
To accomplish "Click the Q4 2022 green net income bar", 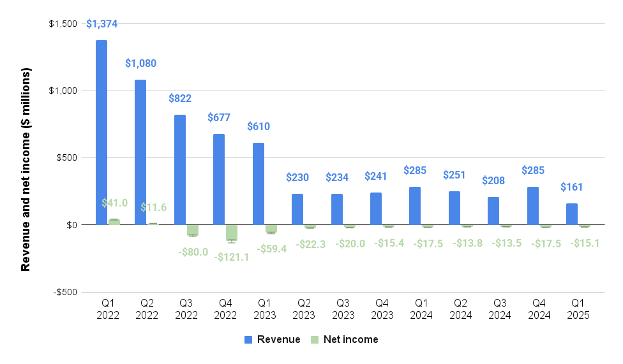I will coord(231,233).
